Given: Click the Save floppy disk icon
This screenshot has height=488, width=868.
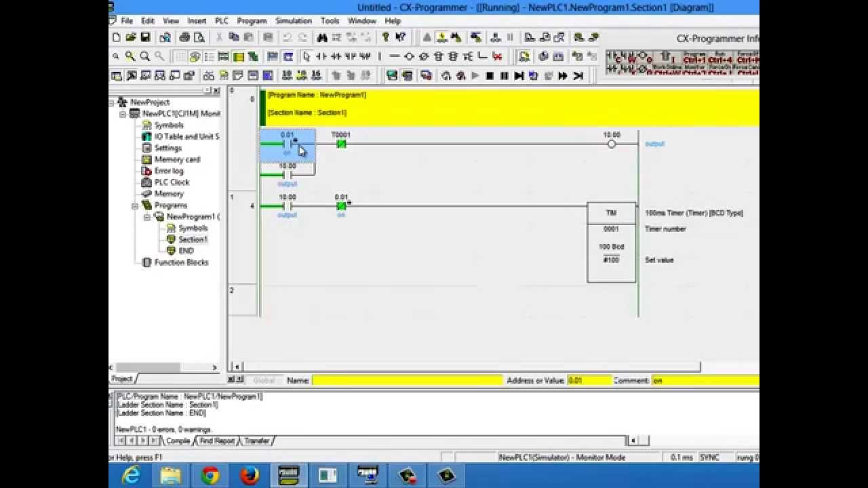Looking at the screenshot, I should coord(146,37).
